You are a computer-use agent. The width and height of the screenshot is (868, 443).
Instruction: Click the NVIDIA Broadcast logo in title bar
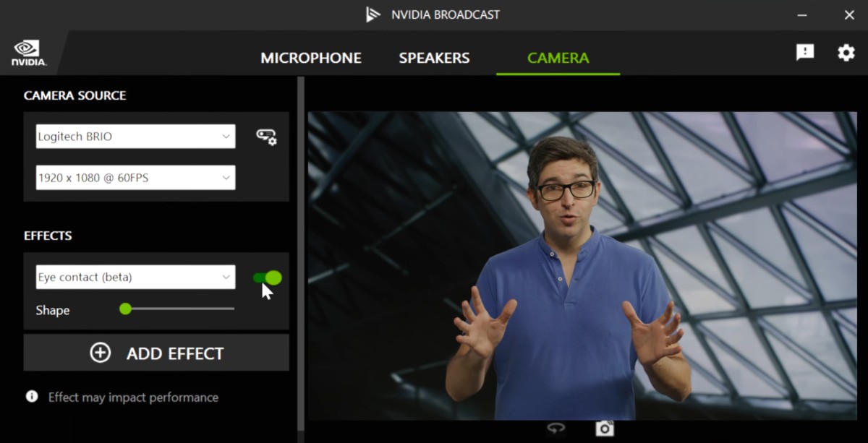pyautogui.click(x=374, y=14)
